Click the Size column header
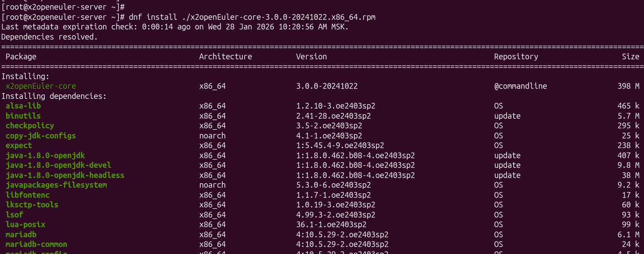Screen dimensions: 644x254 (630, 57)
